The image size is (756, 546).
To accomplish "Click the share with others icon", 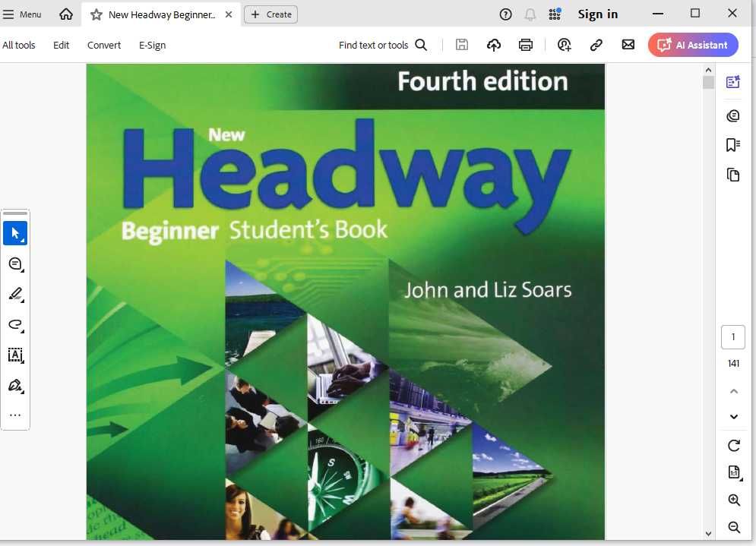I will click(564, 45).
